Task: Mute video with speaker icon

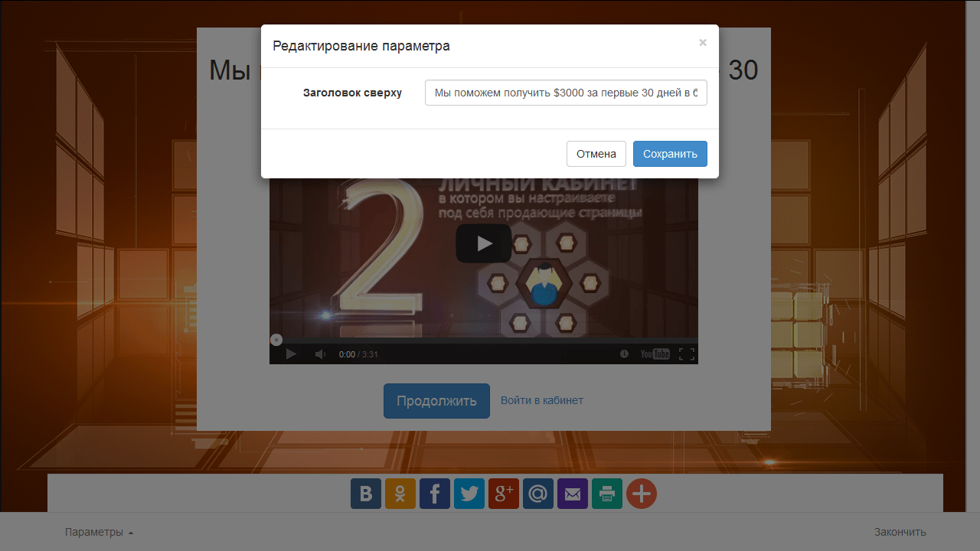Action: click(x=321, y=354)
